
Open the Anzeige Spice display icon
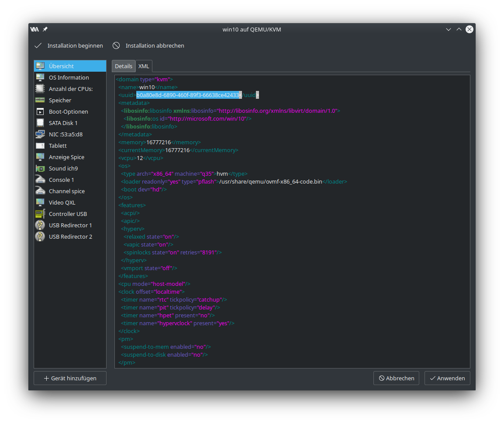40,157
